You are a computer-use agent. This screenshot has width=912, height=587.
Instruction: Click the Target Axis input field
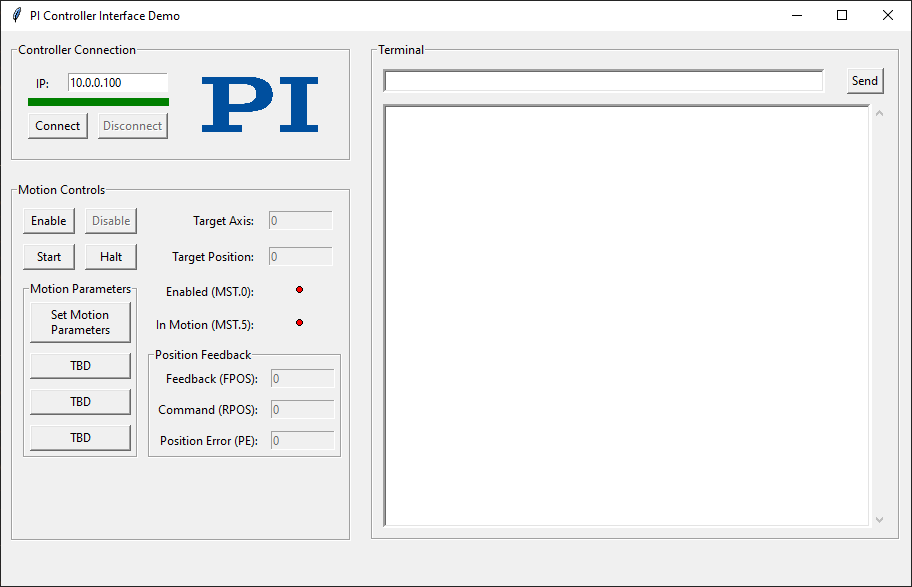[x=301, y=221]
